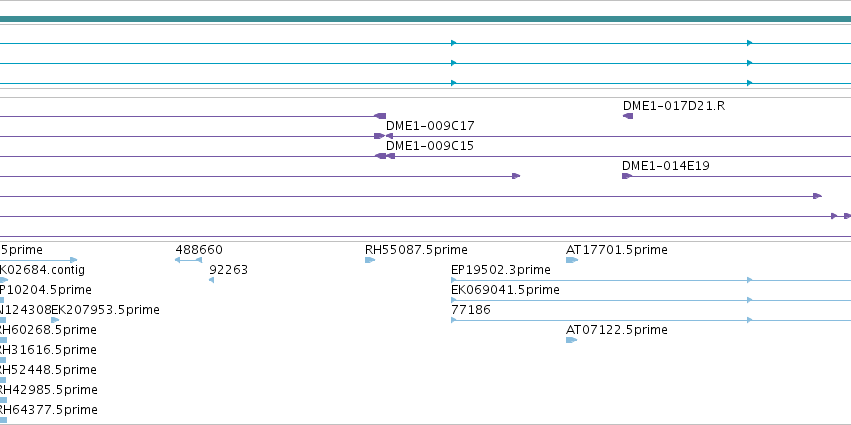Select the DME1-009C17 clone label
851x425 pixels.
(430, 126)
